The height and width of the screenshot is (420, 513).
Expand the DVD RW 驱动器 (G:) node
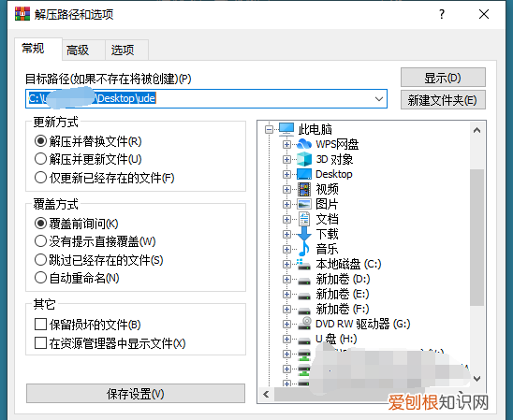click(x=286, y=324)
